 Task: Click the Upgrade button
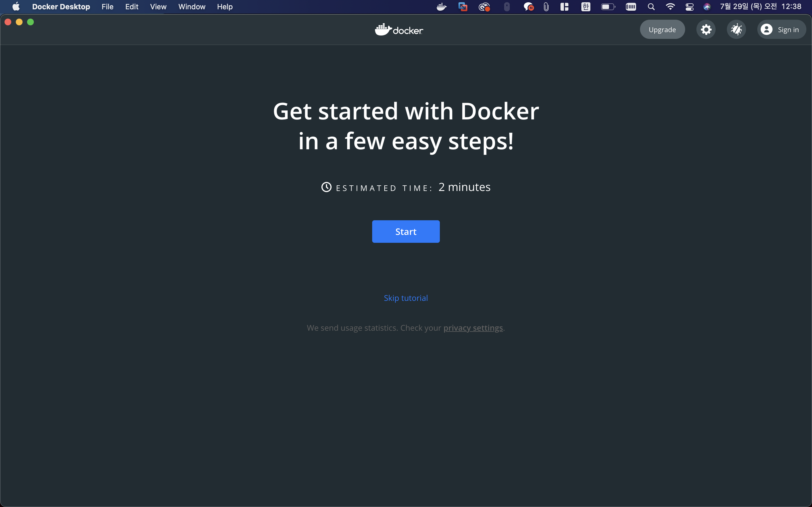(x=662, y=30)
